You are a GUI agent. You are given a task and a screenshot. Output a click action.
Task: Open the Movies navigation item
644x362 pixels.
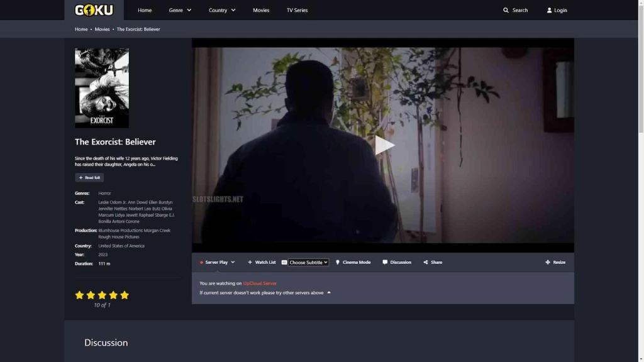tap(261, 10)
